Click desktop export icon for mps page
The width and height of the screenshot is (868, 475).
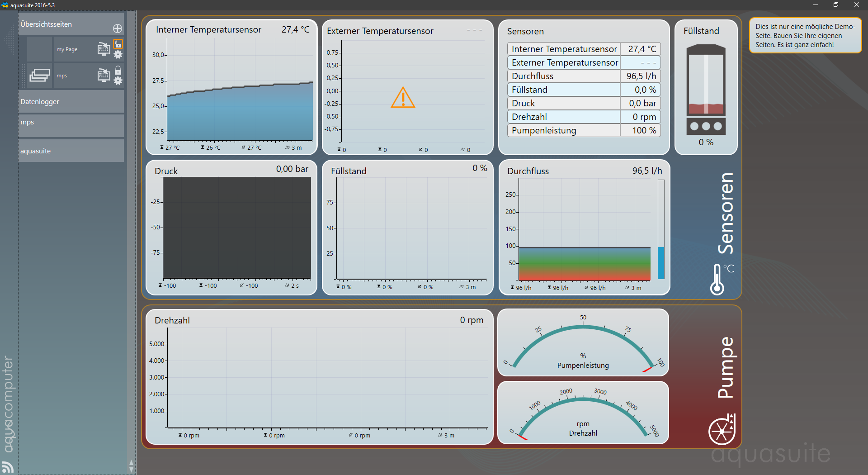(104, 75)
